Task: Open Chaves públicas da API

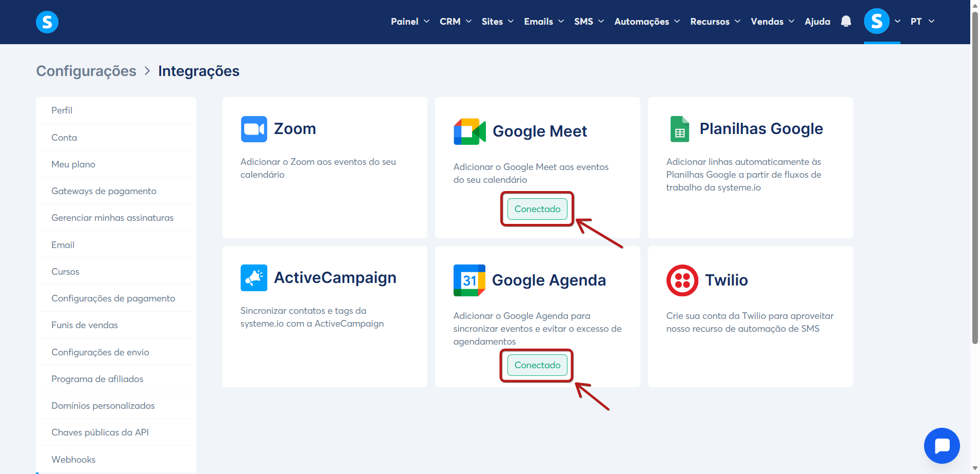Action: 116,432
